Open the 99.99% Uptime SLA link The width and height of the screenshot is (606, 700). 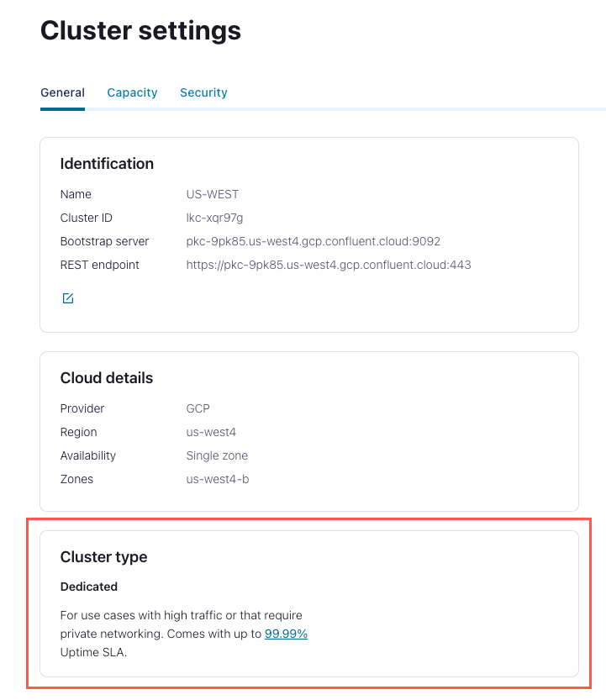click(286, 634)
